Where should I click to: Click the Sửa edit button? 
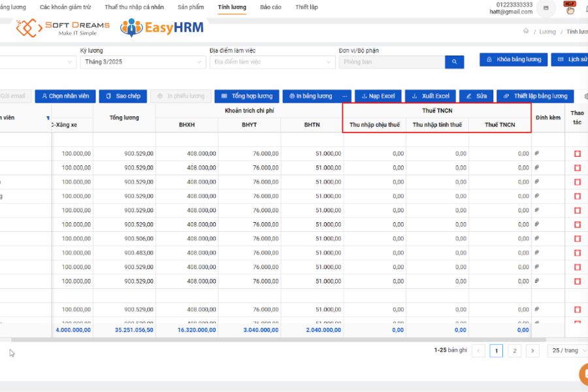(x=476, y=96)
